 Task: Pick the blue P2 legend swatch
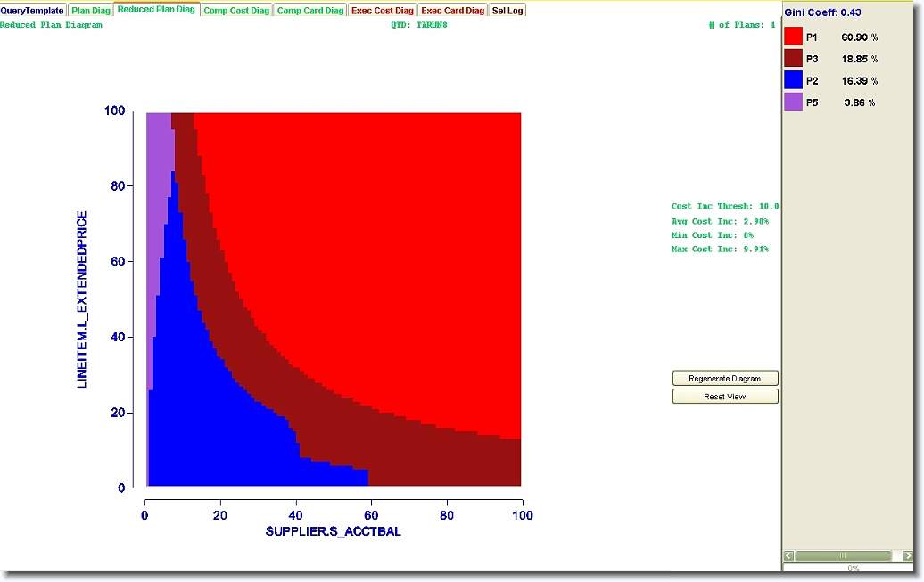click(x=793, y=80)
